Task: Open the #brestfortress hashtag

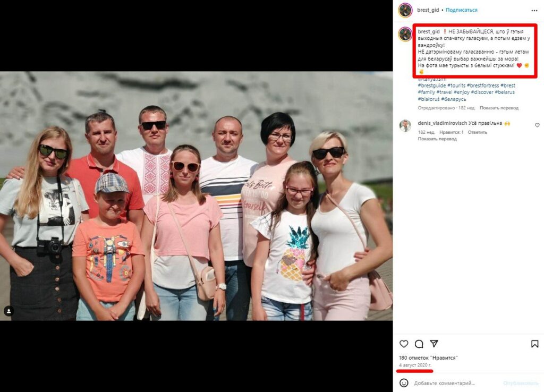Action: (483, 86)
